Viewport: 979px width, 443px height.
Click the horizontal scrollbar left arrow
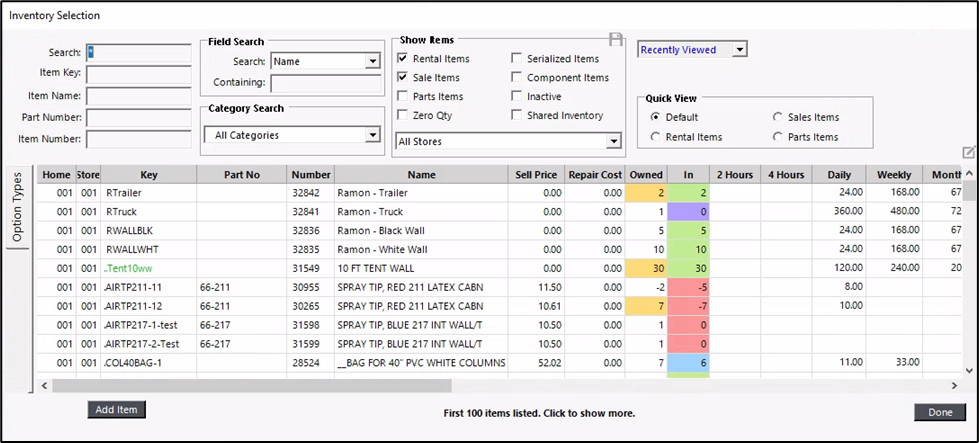pyautogui.click(x=45, y=385)
